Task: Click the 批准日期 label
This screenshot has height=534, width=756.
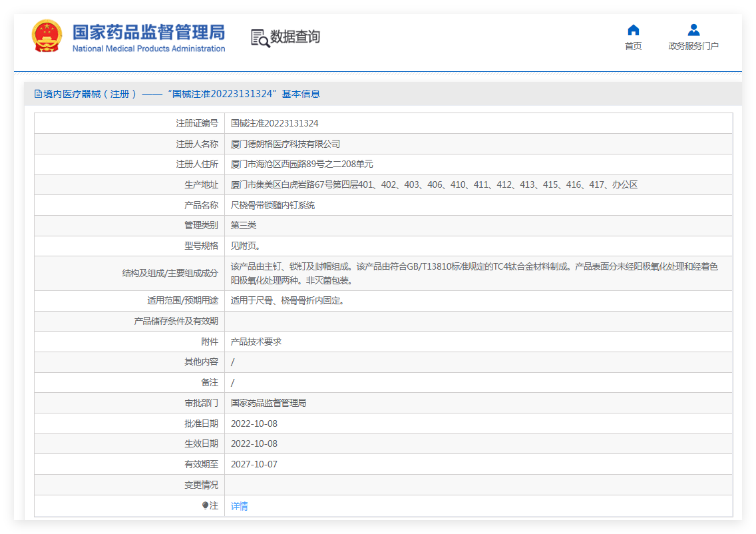Action: pos(201,423)
